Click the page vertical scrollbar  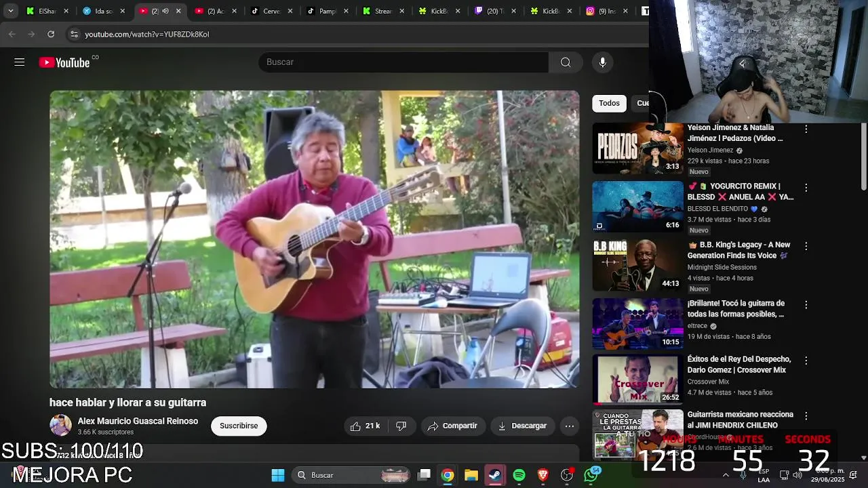(x=863, y=156)
